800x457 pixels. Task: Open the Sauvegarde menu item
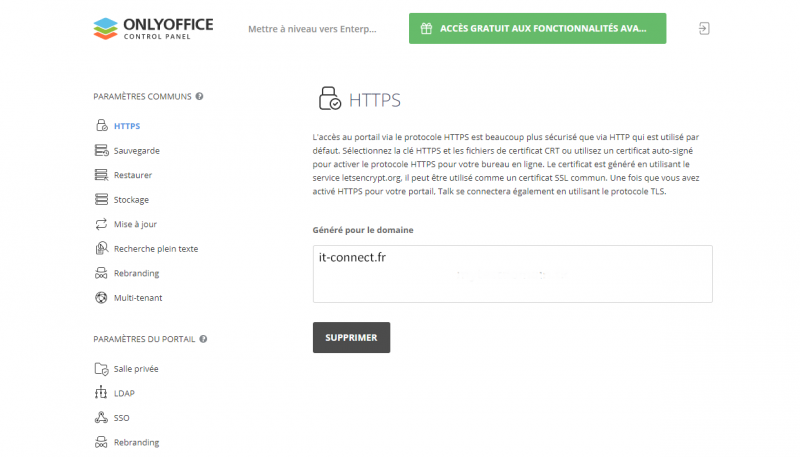[x=136, y=151]
